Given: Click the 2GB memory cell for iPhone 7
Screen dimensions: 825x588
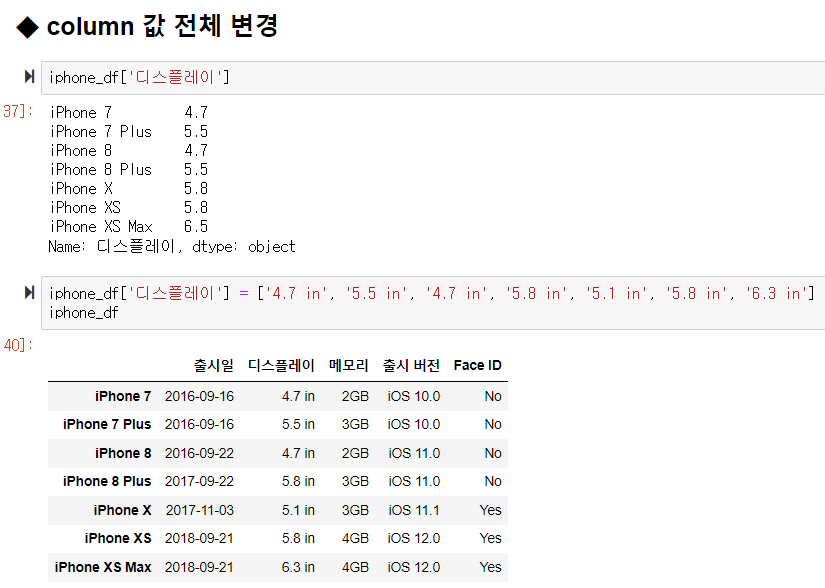Looking at the screenshot, I should (x=355, y=396).
